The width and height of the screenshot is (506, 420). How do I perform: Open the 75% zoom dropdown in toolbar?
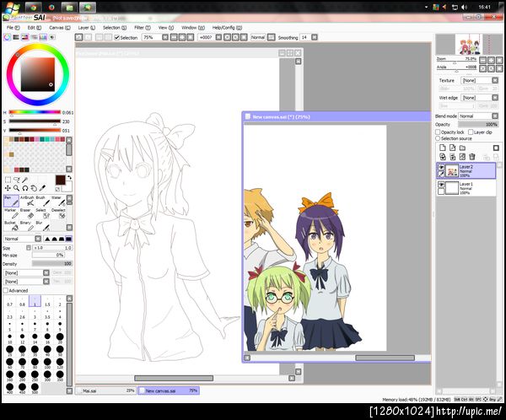(x=165, y=37)
